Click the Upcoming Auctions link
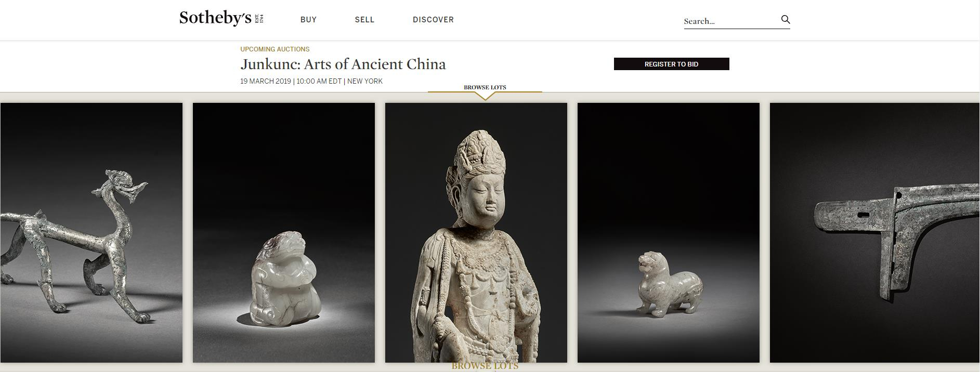Viewport: 980px width, 372px height. (275, 49)
